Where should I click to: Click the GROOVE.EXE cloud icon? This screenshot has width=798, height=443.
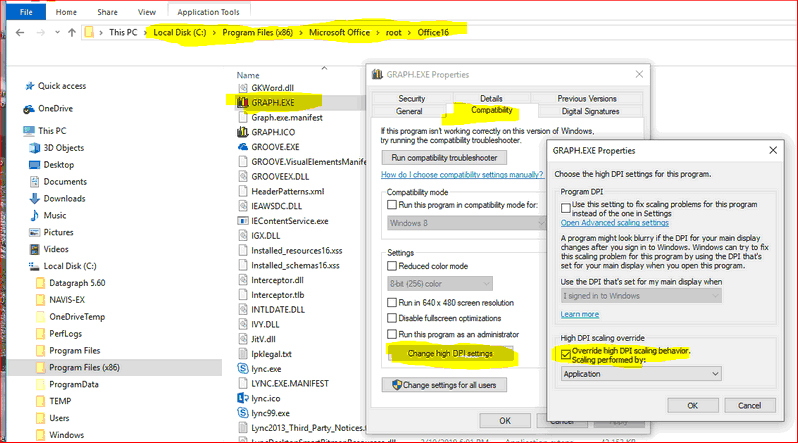(x=243, y=147)
